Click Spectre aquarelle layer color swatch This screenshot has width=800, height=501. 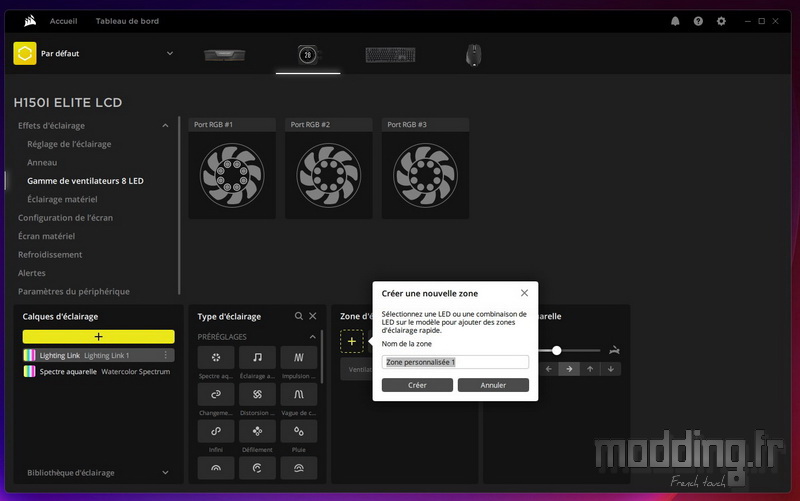pos(30,371)
